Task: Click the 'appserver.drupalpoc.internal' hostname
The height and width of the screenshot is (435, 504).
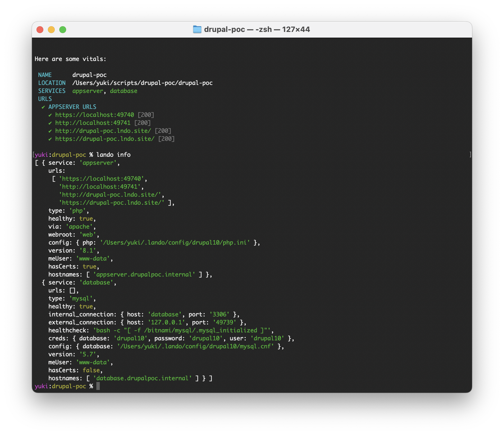Action: [x=144, y=275]
